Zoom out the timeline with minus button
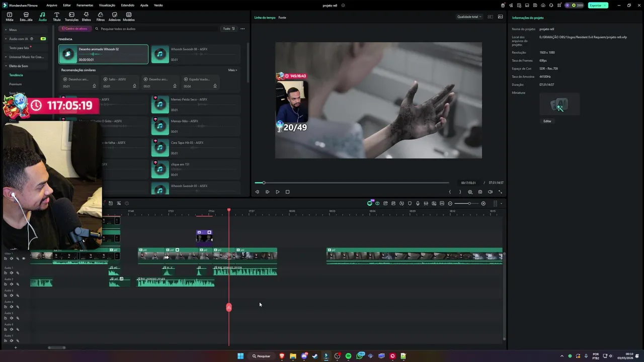The height and width of the screenshot is (362, 644). point(450,203)
